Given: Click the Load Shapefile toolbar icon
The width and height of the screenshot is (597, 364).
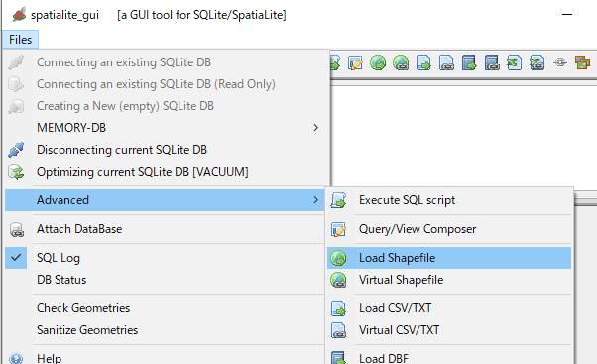Looking at the screenshot, I should coord(378,62).
